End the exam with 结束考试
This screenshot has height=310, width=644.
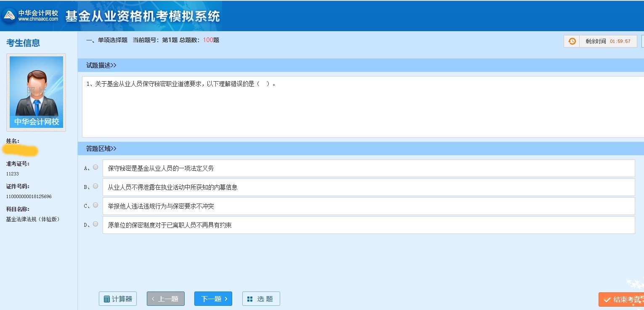(623, 299)
